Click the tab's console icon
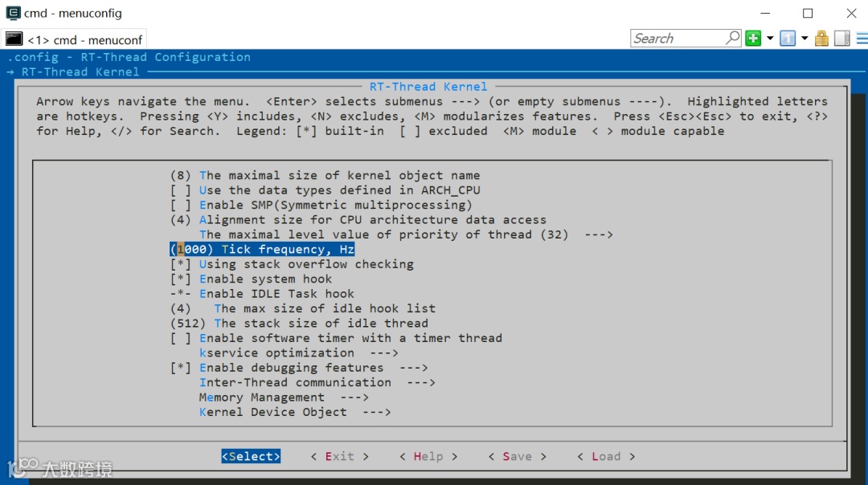 tap(14, 39)
